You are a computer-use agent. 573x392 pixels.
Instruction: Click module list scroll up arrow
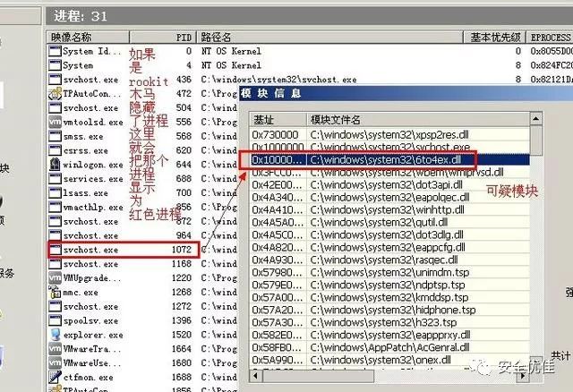tap(535, 119)
